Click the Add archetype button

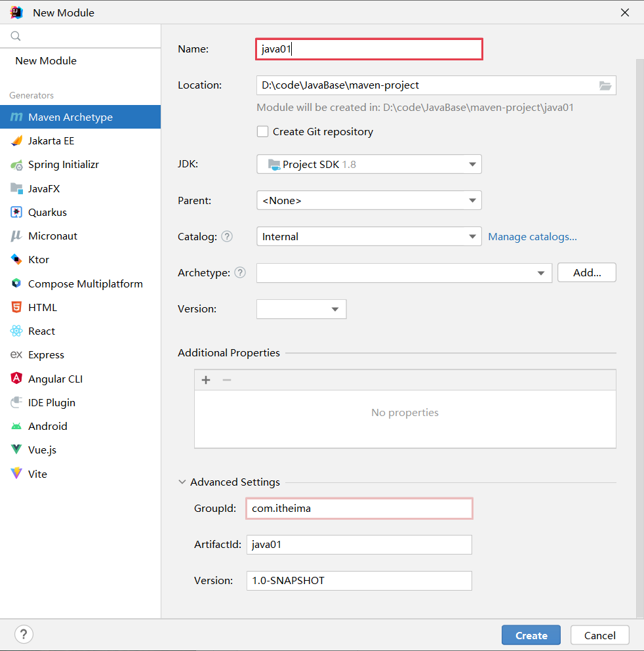tap(586, 272)
